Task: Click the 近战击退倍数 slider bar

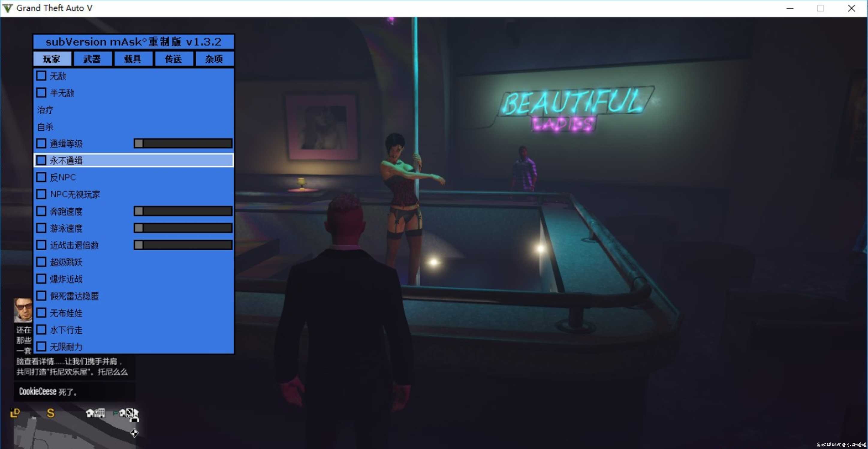Action: tap(183, 245)
